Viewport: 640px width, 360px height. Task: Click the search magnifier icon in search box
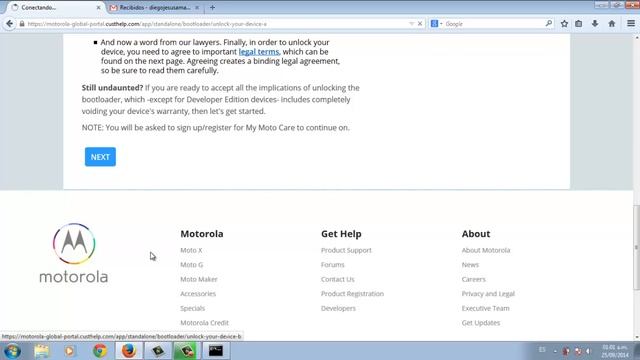(549, 24)
